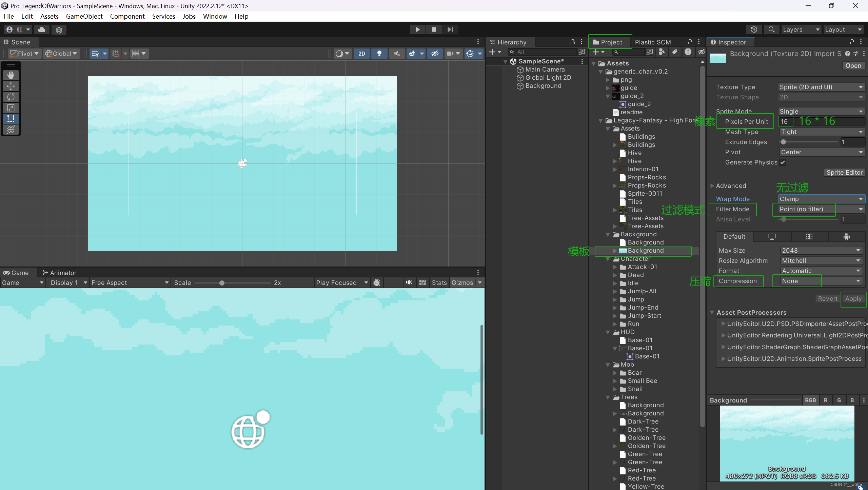868x490 pixels.
Task: Adjust the Game view Scale slider
Action: point(222,283)
